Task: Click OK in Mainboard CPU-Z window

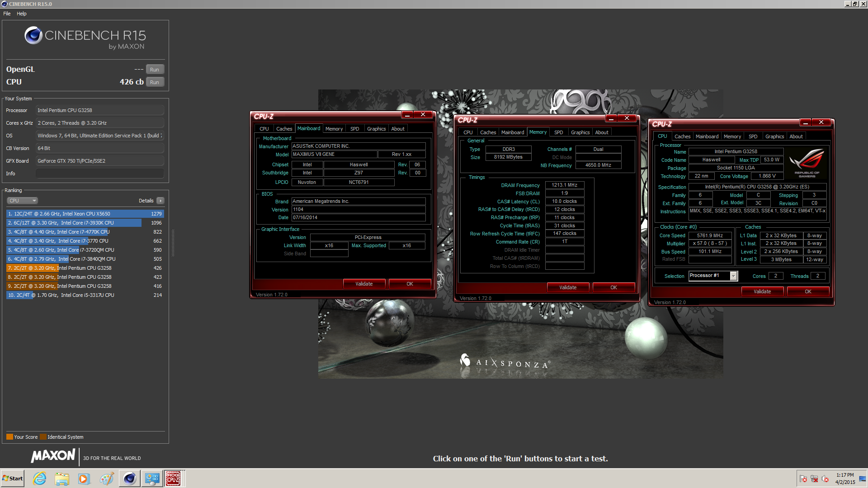Action: 410,284
